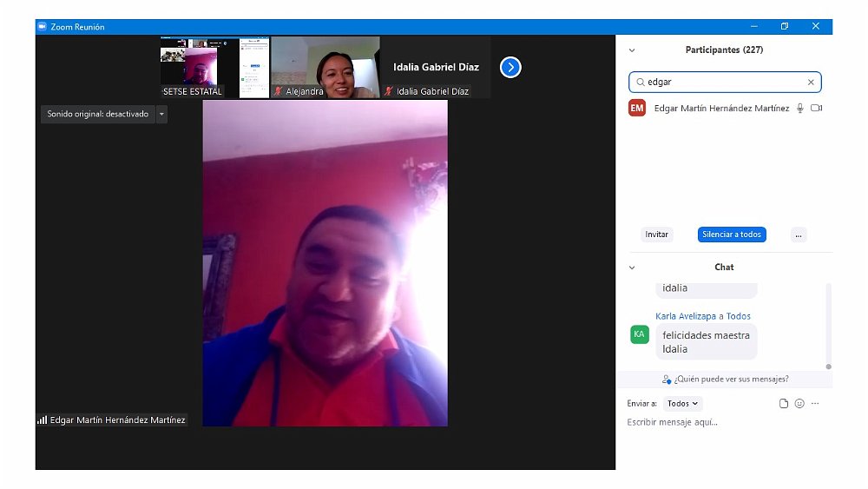Click the microphone icon beside Edgar Martín
The image size is (868, 489).
coord(799,109)
